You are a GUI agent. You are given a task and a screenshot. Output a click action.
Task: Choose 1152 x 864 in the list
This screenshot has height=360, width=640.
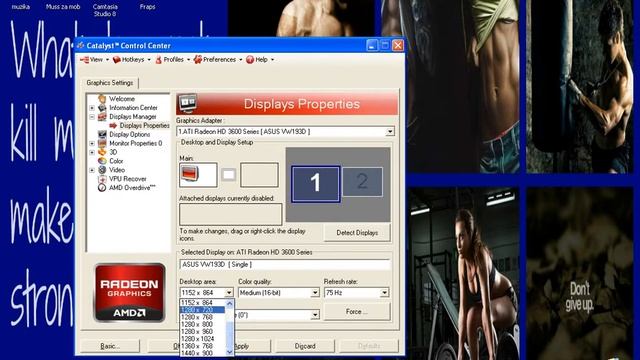(202, 303)
